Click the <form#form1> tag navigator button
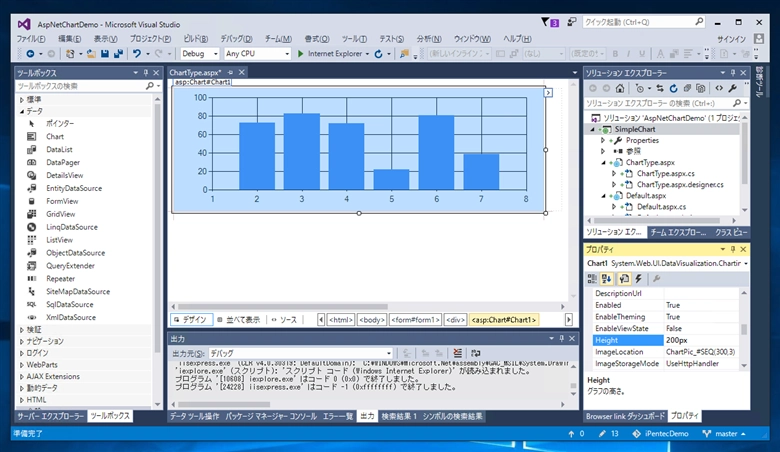The image size is (780, 452). click(x=415, y=320)
